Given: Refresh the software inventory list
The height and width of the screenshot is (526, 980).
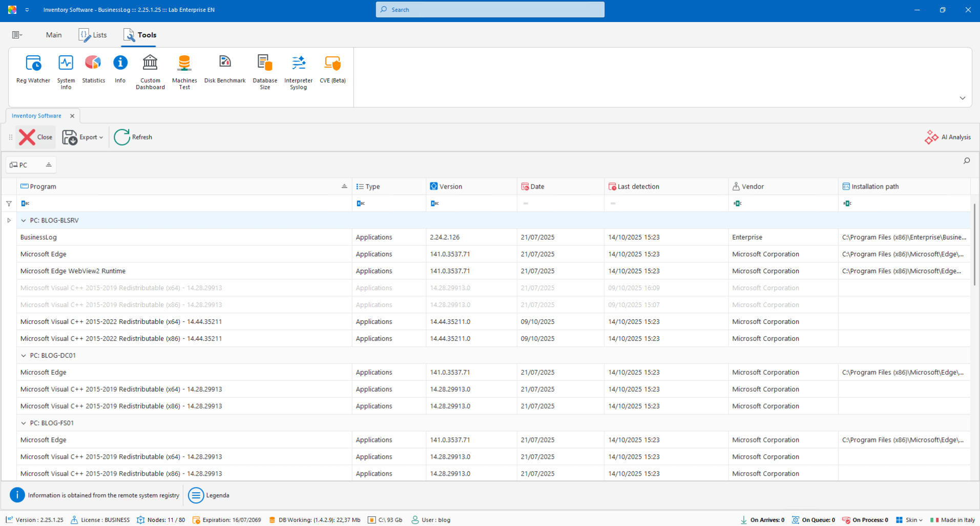Looking at the screenshot, I should click(x=133, y=137).
